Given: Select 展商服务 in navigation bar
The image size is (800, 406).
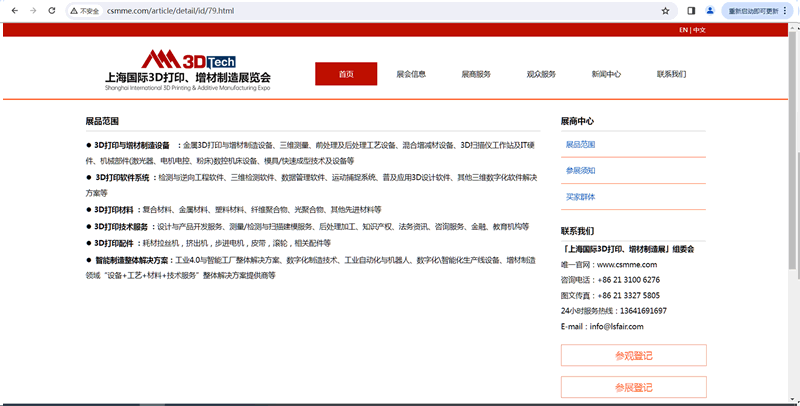Looking at the screenshot, I should tap(476, 74).
